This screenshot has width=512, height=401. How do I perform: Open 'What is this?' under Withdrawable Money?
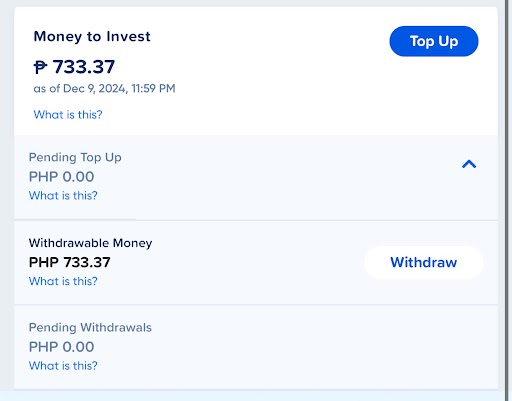[63, 281]
